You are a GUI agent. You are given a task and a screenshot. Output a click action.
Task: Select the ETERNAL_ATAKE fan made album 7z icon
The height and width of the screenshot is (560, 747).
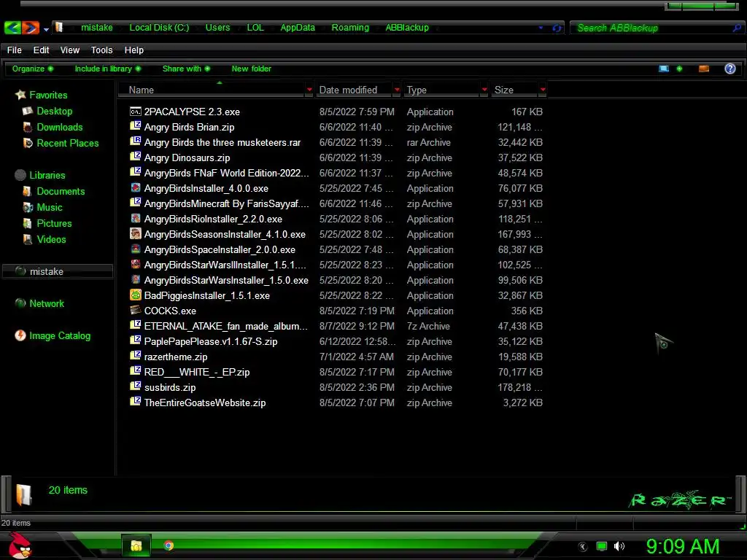click(x=135, y=326)
